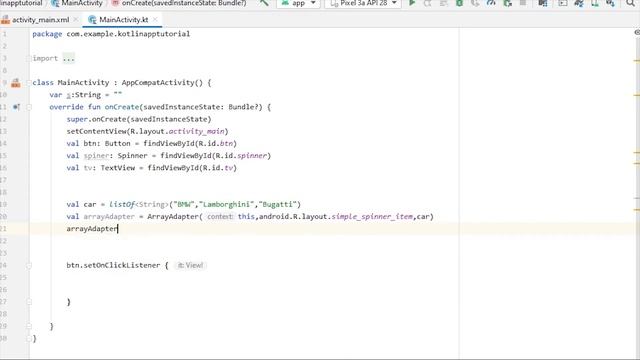Image resolution: width=640 pixels, height=360 pixels.
Task: Click the Attach Debugger to process icon
Action: point(507,3)
